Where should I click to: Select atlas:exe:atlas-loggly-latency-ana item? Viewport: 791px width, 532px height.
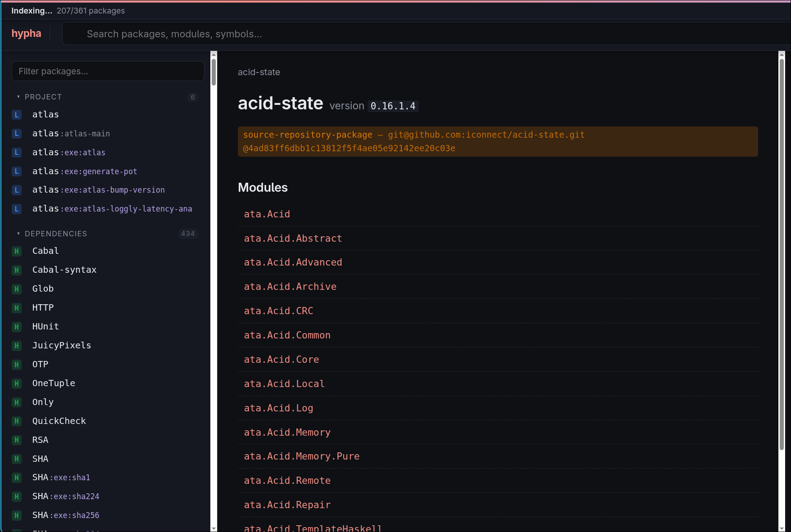[x=112, y=209]
